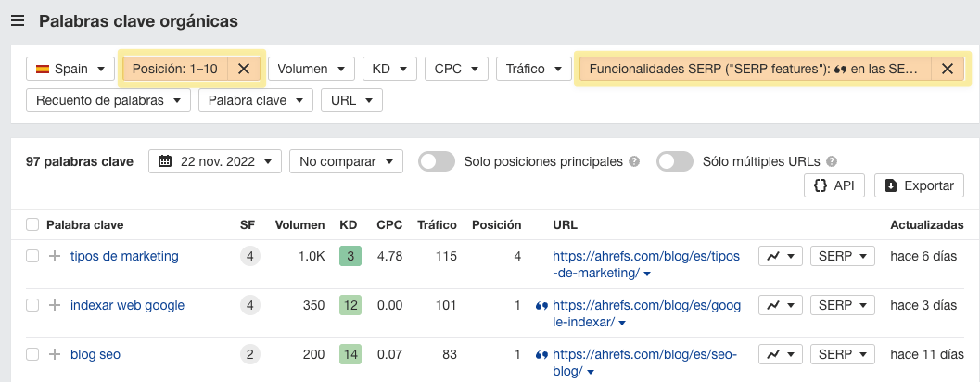
Task: Check the blog seo row
Action: pyautogui.click(x=32, y=354)
